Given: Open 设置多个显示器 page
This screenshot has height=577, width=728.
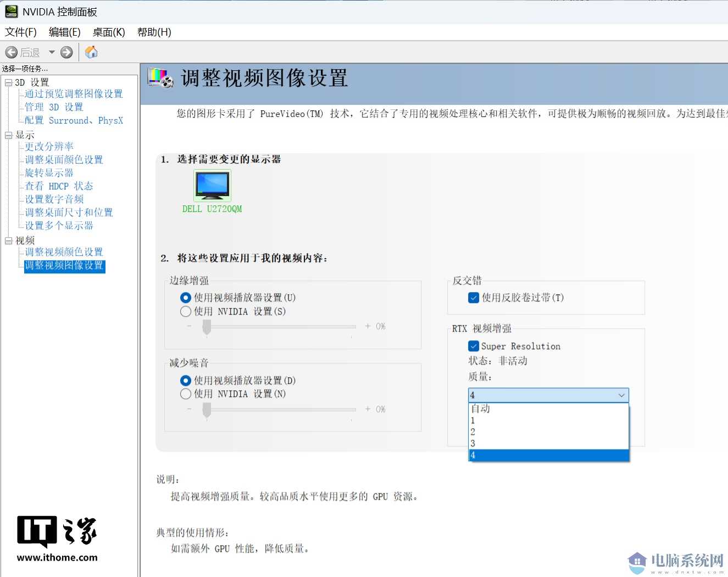Looking at the screenshot, I should (59, 226).
